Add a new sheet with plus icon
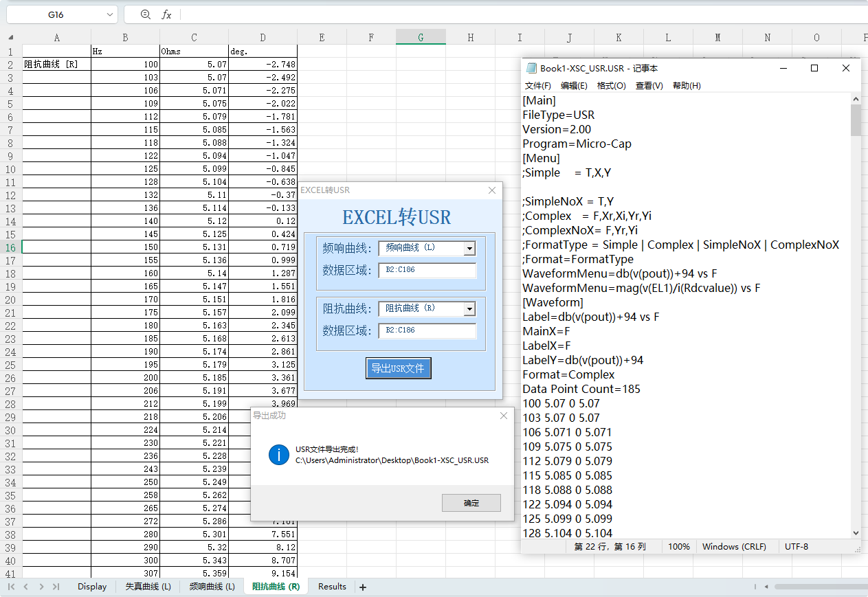The height and width of the screenshot is (597, 868). click(x=363, y=587)
